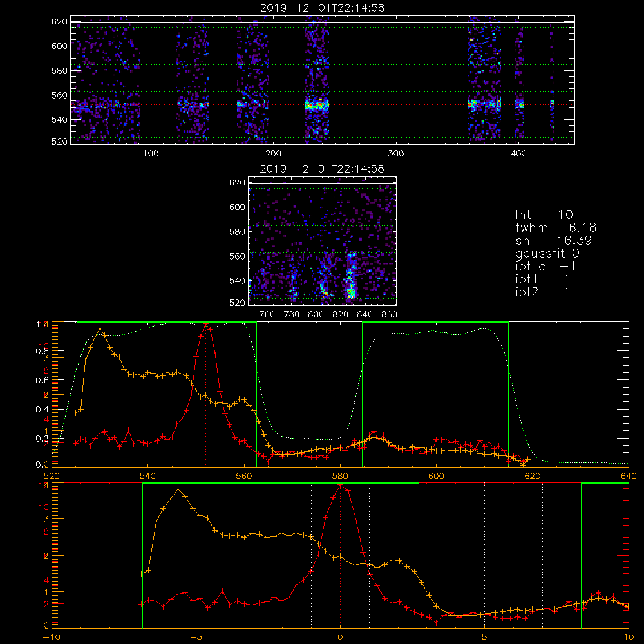Click white y-axis label '0.0' on profile plot
Image resolution: width=644 pixels, height=644 pixels.
coord(42,465)
